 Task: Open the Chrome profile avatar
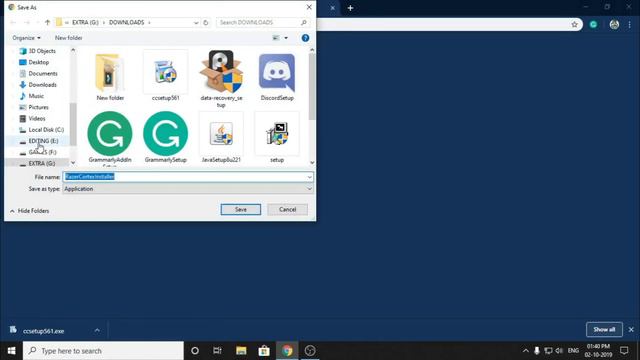(614, 24)
